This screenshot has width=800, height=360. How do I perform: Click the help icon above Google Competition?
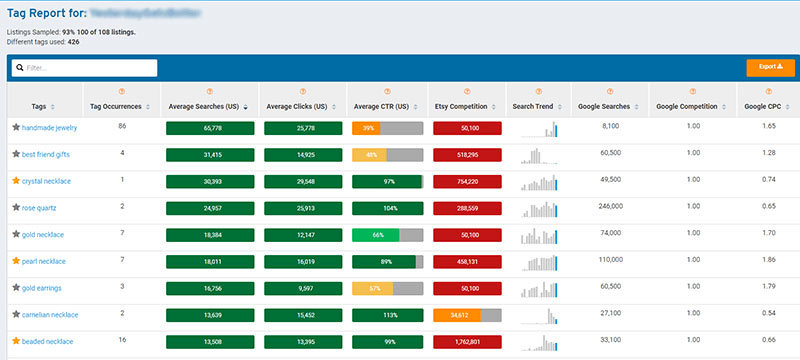pos(693,92)
